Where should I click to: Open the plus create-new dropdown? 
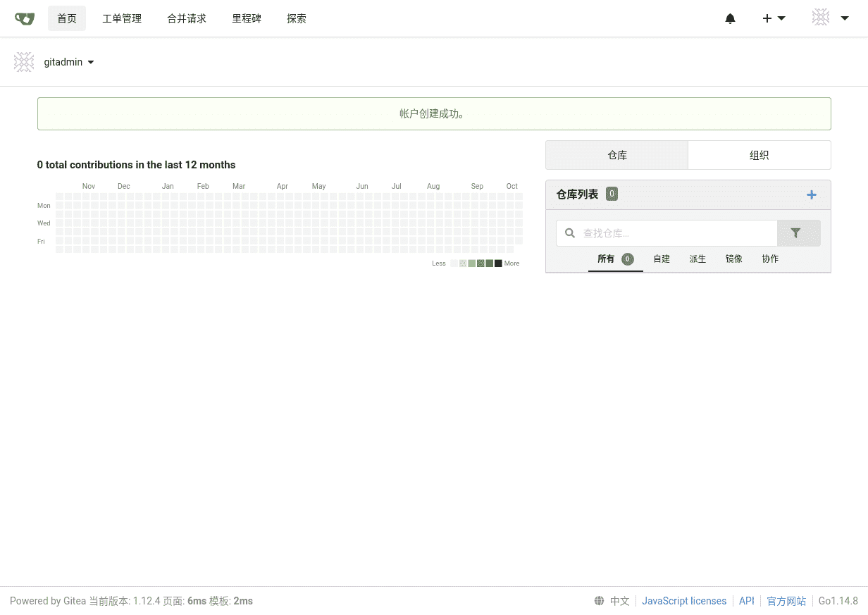[x=774, y=18]
